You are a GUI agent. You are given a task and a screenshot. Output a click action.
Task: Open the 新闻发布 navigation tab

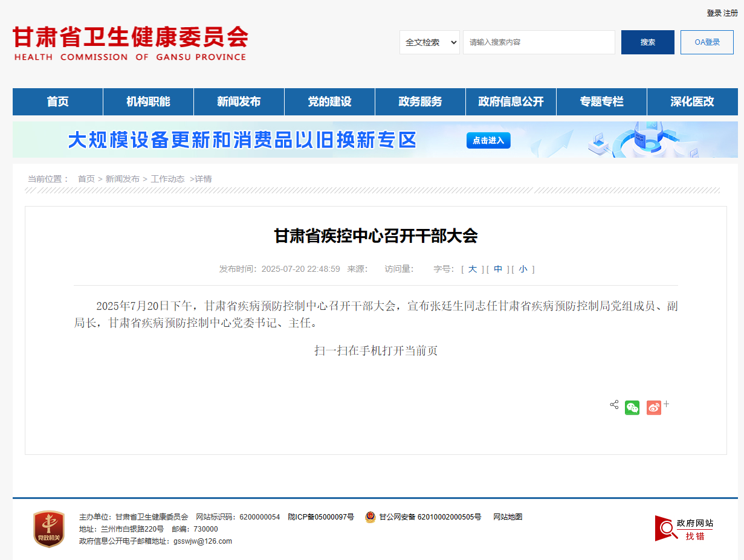point(239,101)
